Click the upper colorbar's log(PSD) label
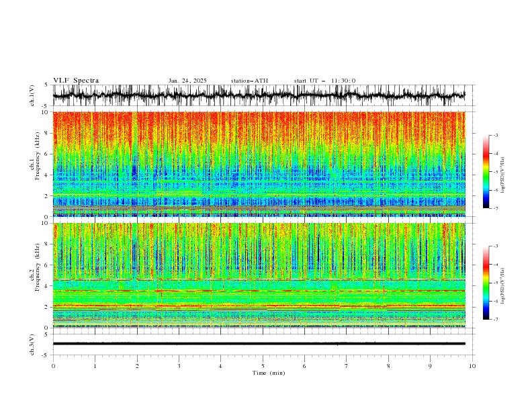This screenshot has width=532, height=411. coord(502,175)
